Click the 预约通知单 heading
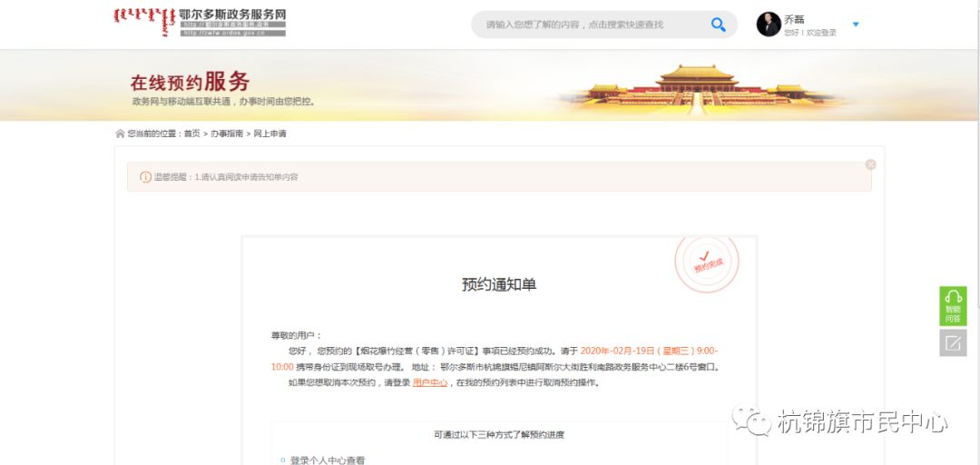980x465 pixels. [499, 285]
